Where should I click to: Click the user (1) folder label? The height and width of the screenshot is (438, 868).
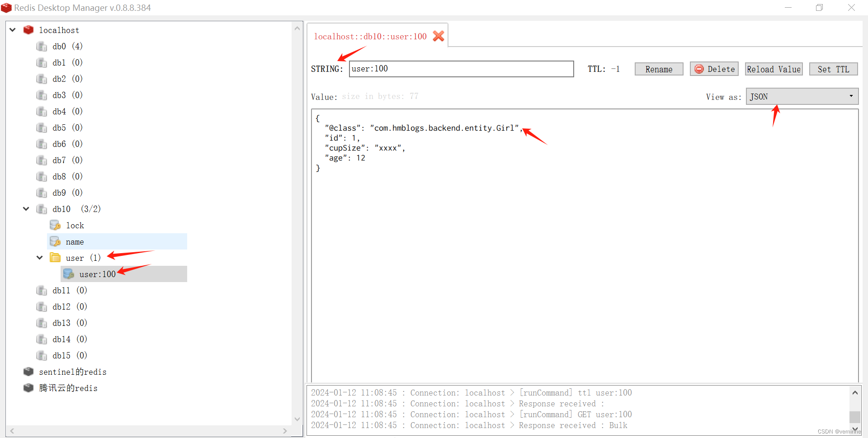click(x=83, y=258)
